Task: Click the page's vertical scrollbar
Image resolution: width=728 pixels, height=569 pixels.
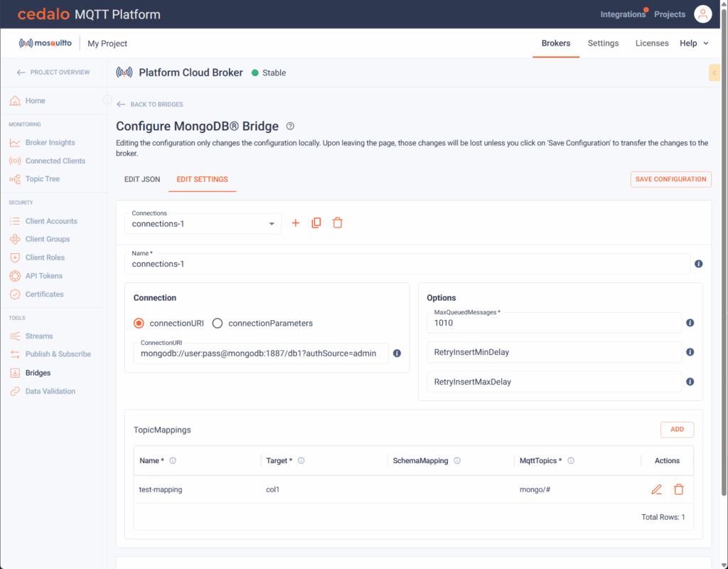Action: 724,284
